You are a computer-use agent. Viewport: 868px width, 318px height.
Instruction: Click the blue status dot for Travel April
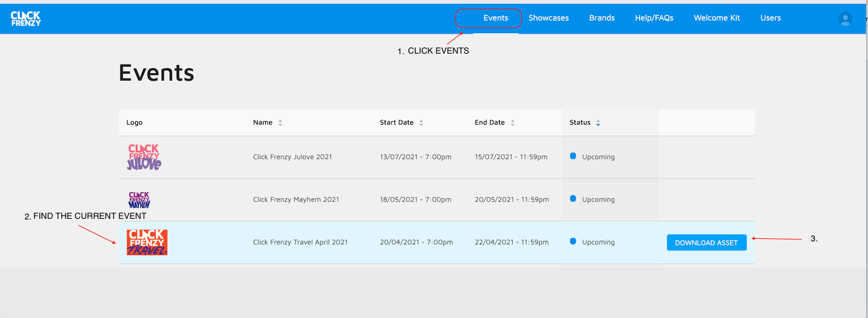pos(573,241)
